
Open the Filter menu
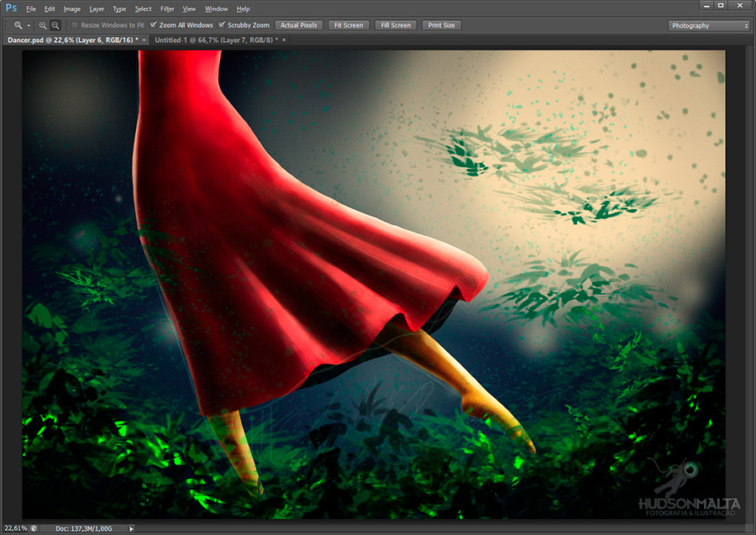tap(167, 8)
